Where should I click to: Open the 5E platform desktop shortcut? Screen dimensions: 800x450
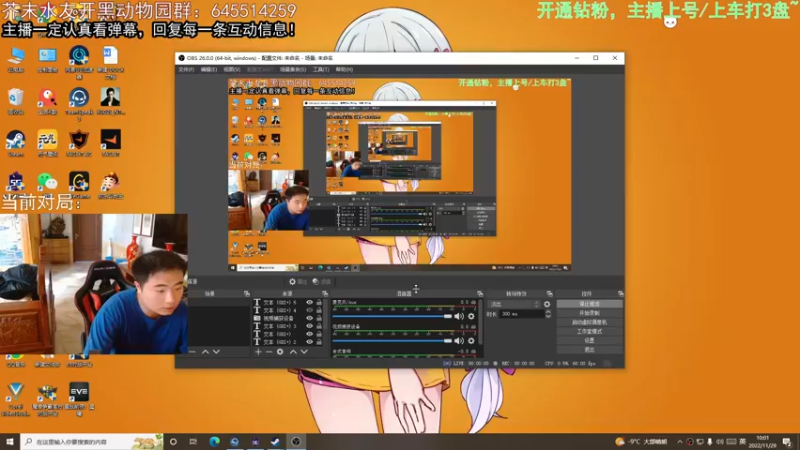coord(16,184)
